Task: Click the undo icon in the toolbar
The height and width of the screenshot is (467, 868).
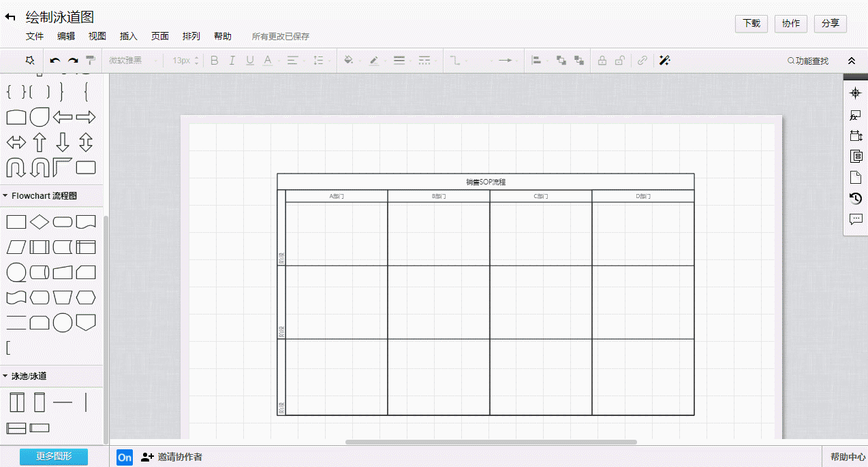Action: (x=55, y=61)
